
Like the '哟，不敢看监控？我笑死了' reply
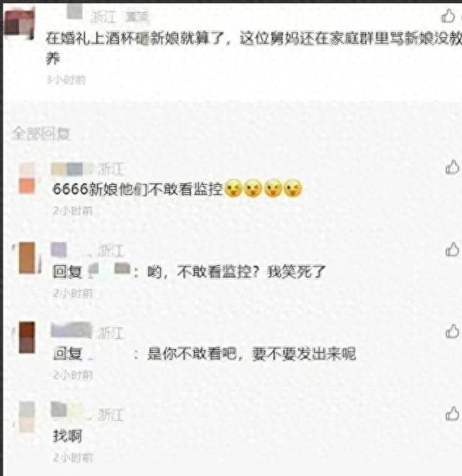click(x=452, y=250)
